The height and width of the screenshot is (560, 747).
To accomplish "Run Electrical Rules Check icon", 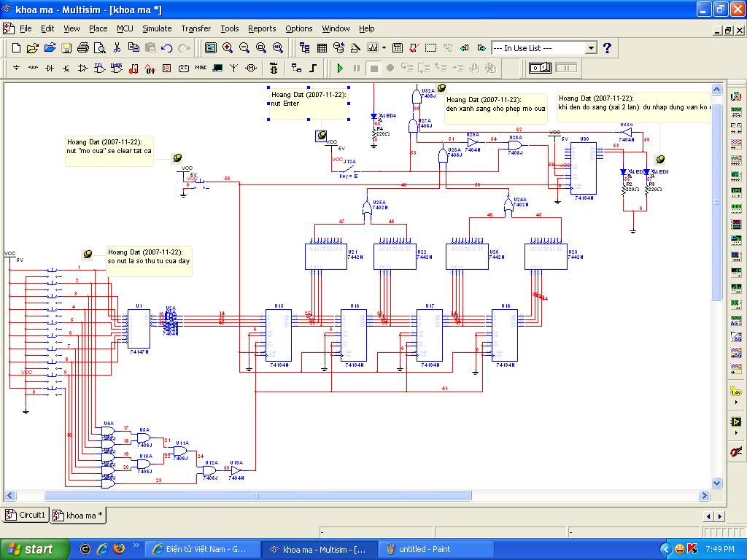I will [x=414, y=47].
